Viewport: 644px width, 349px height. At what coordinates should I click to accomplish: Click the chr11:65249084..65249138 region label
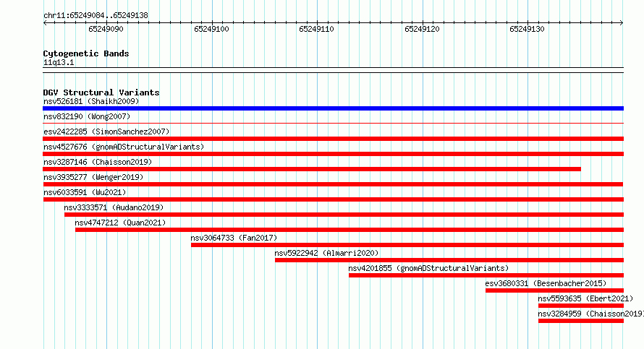[96, 16]
